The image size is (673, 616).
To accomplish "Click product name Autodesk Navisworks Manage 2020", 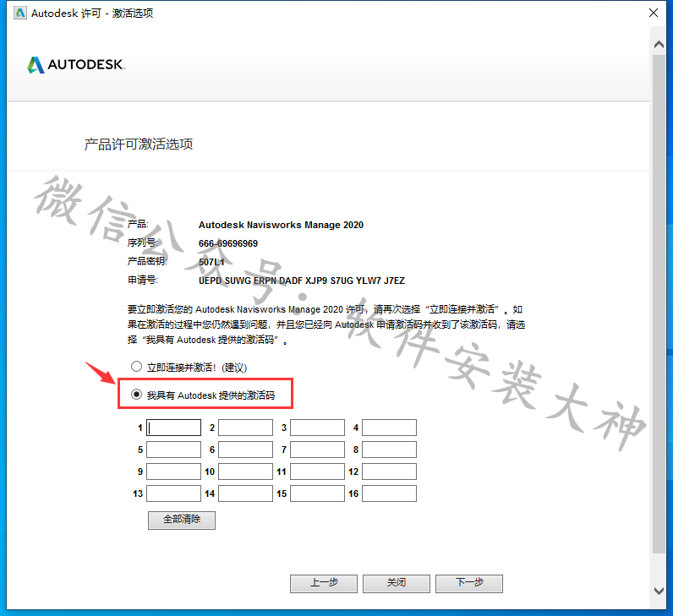I will pyautogui.click(x=282, y=225).
